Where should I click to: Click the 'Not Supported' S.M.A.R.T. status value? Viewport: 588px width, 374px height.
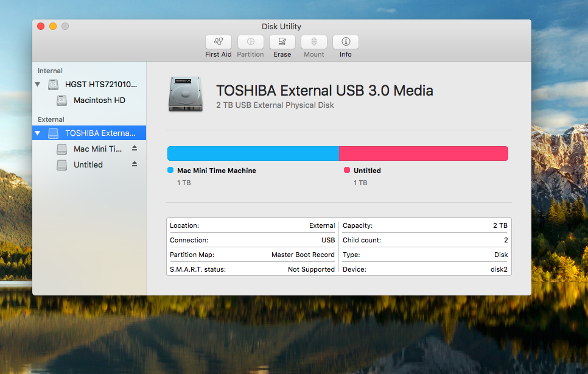click(311, 269)
